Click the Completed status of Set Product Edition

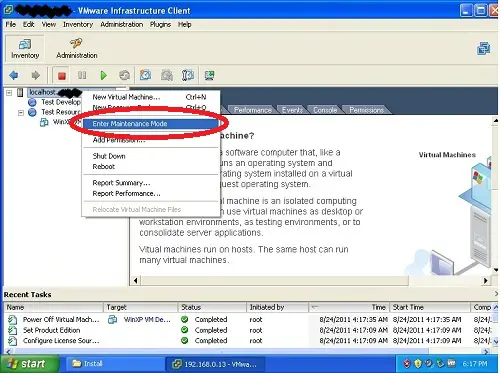tap(211, 330)
